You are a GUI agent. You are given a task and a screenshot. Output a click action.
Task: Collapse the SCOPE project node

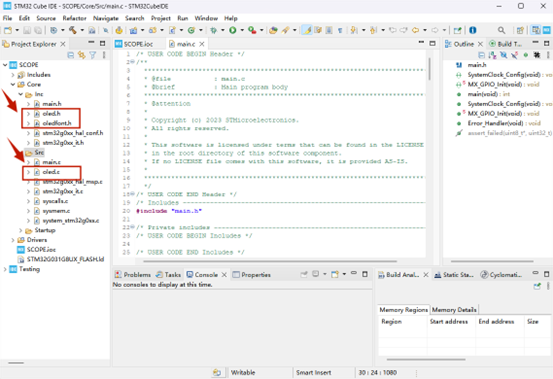[x=5, y=65]
